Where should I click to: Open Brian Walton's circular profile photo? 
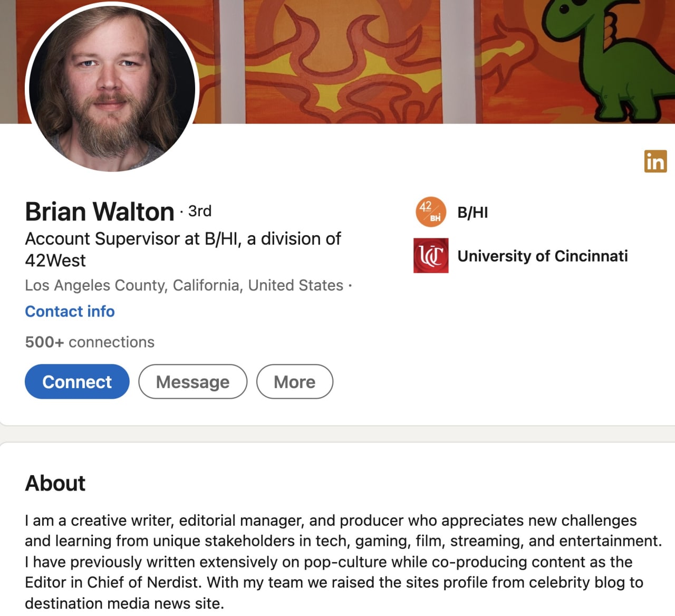pos(112,88)
